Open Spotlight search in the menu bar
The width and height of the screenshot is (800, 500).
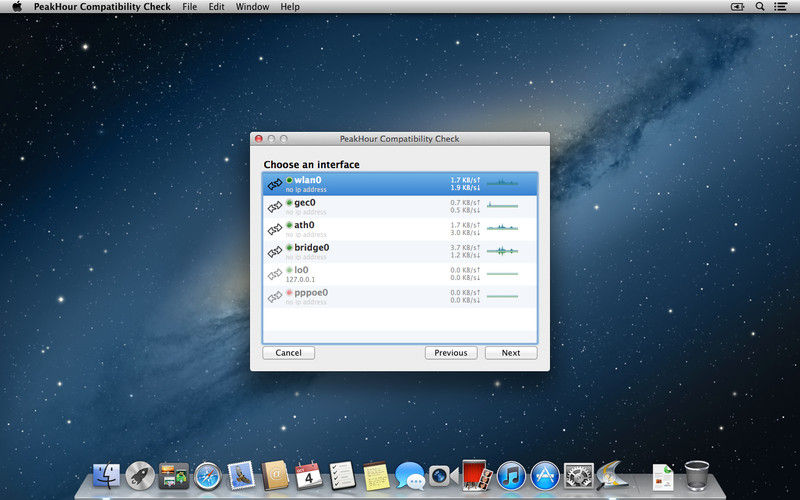pos(760,7)
